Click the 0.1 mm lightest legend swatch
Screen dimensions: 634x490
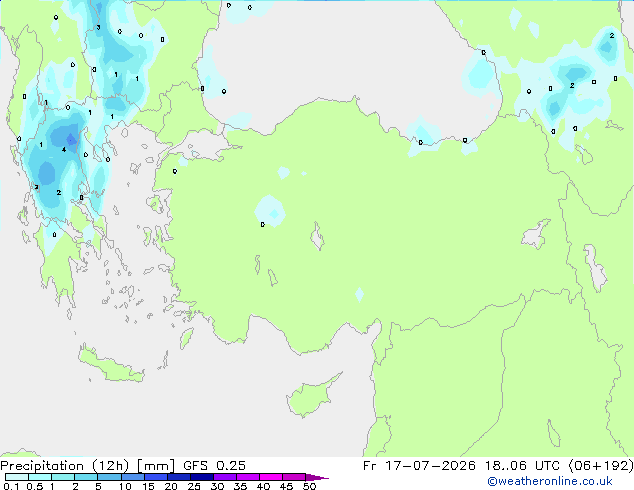click(17, 477)
